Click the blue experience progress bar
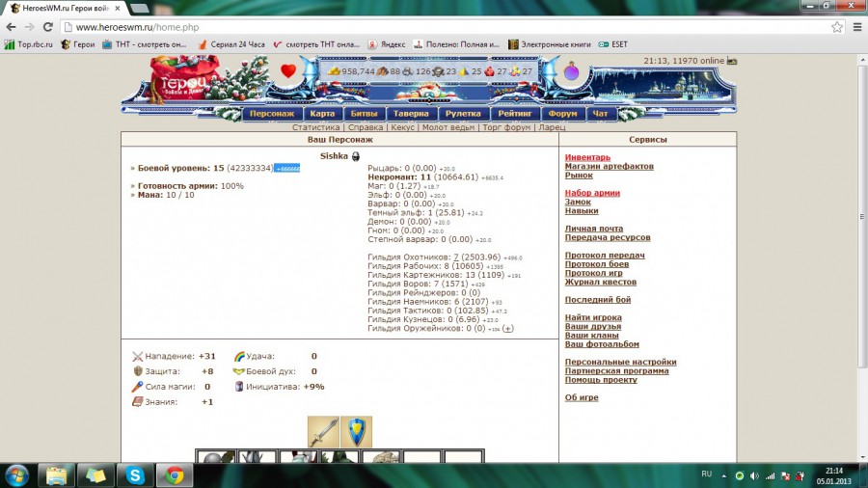 pos(287,168)
